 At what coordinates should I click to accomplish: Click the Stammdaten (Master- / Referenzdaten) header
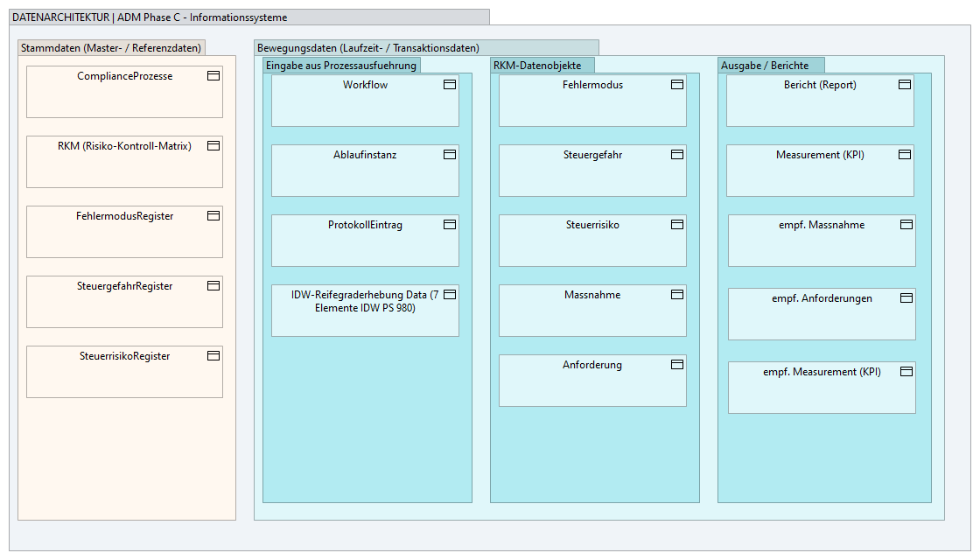tap(112, 48)
